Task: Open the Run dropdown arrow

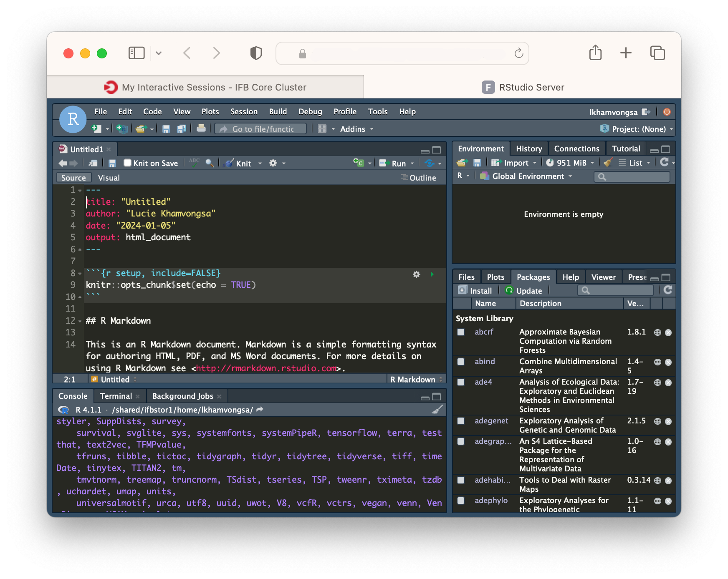Action: pyautogui.click(x=412, y=163)
